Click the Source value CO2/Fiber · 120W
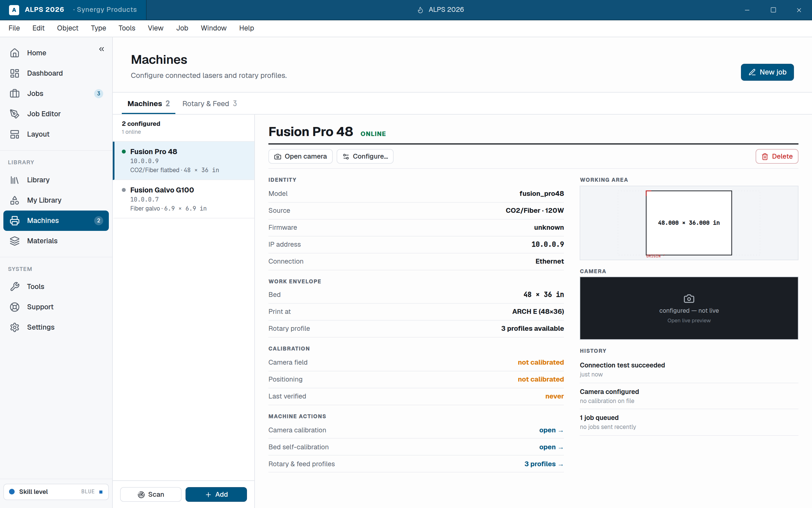This screenshot has width=812, height=508. [535, 210]
